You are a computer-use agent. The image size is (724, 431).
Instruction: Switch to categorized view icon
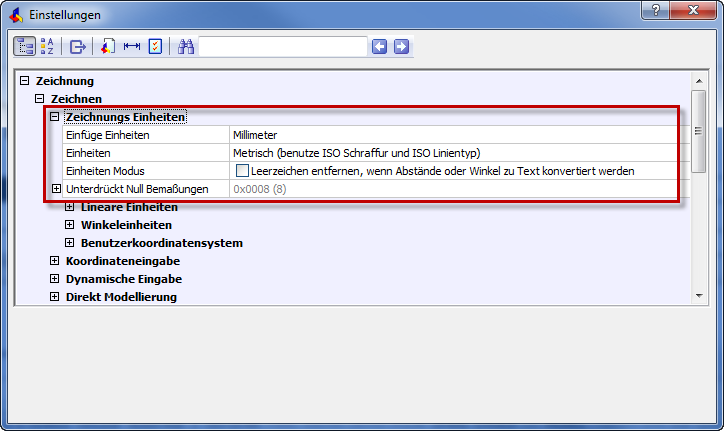point(24,47)
